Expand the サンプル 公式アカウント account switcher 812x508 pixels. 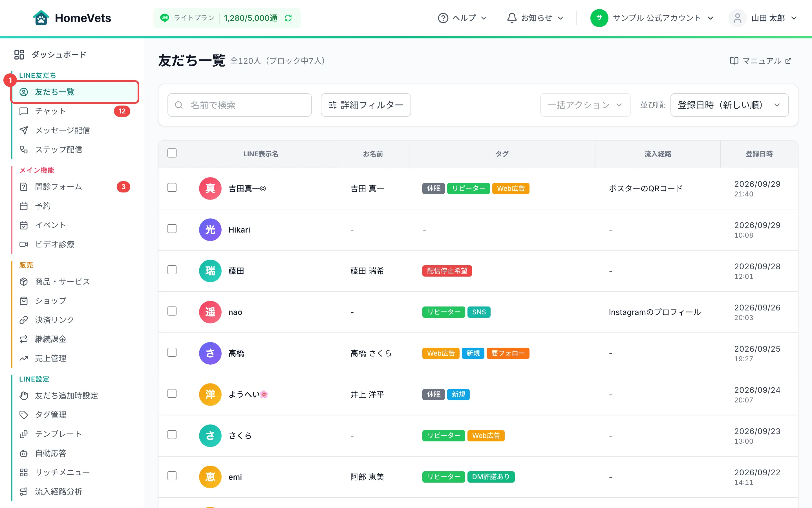[652, 18]
